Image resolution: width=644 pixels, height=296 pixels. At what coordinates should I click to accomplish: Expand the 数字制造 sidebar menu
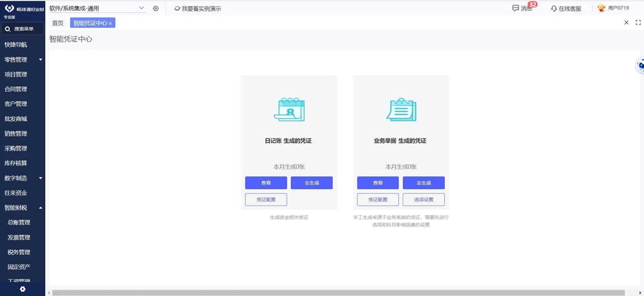tap(41, 178)
